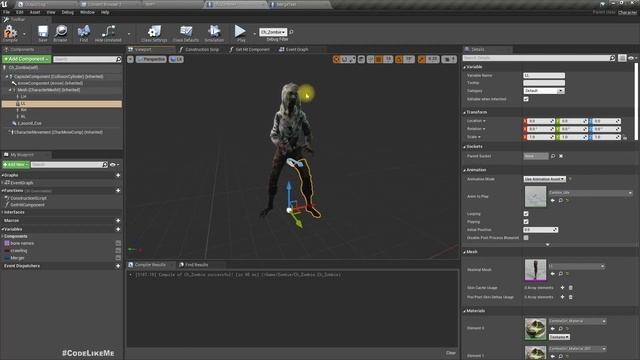The height and width of the screenshot is (360, 640).
Task: Collapse the Mesh (CharacterMesh0) tree node
Action: (11, 90)
